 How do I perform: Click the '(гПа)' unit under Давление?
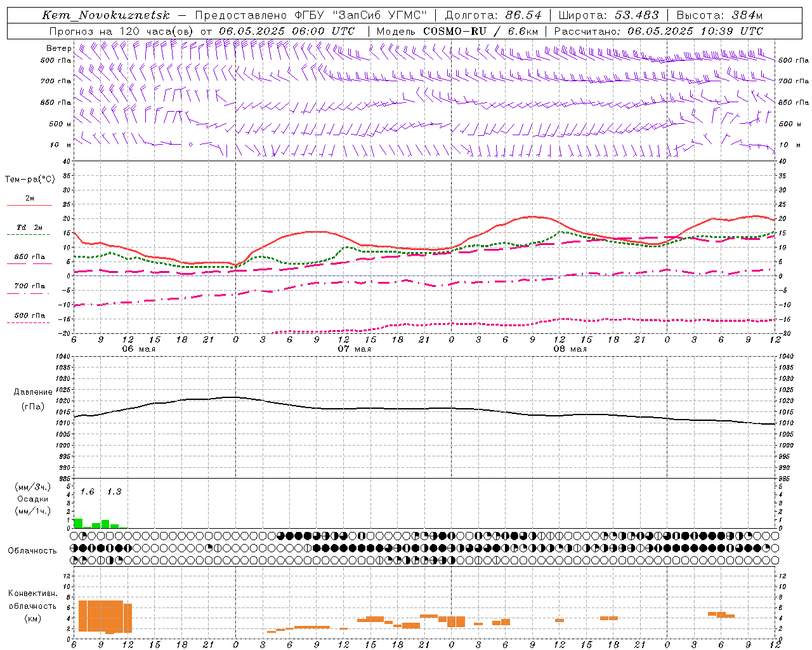pos(33,406)
